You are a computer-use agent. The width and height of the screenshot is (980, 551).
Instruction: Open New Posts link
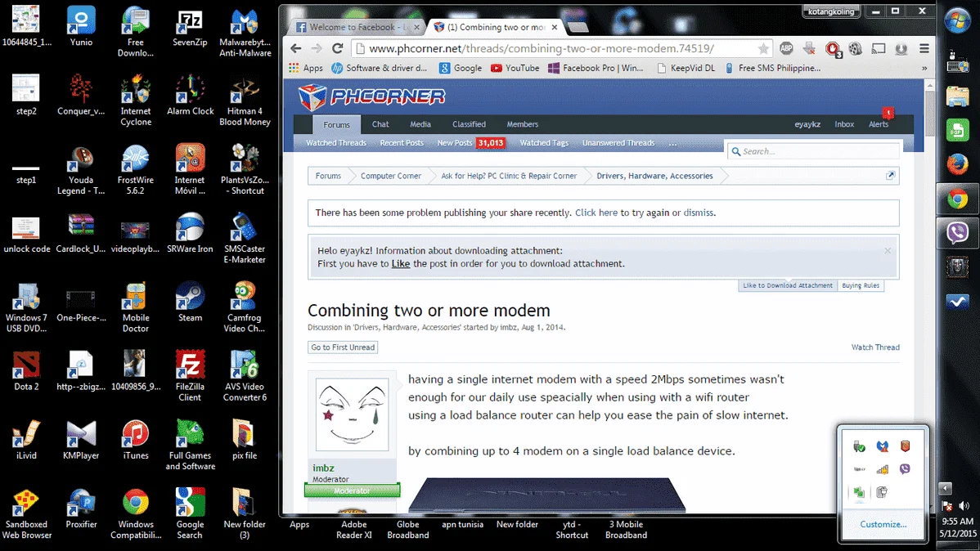click(x=454, y=143)
